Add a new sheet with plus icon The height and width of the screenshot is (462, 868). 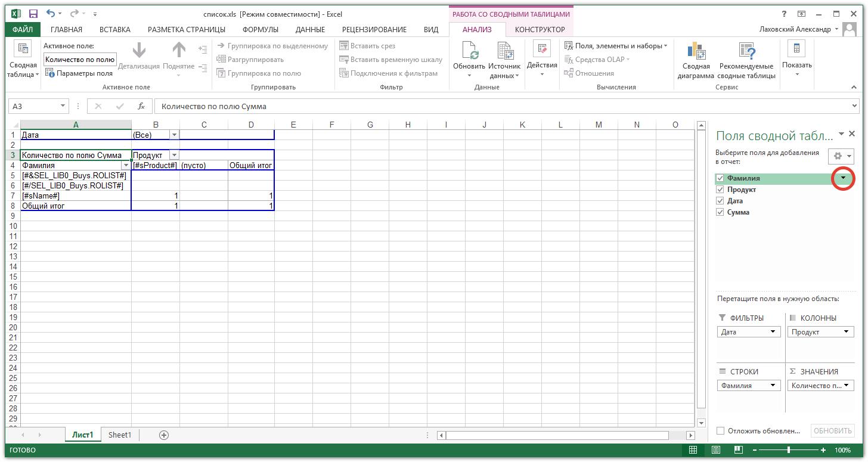point(164,435)
